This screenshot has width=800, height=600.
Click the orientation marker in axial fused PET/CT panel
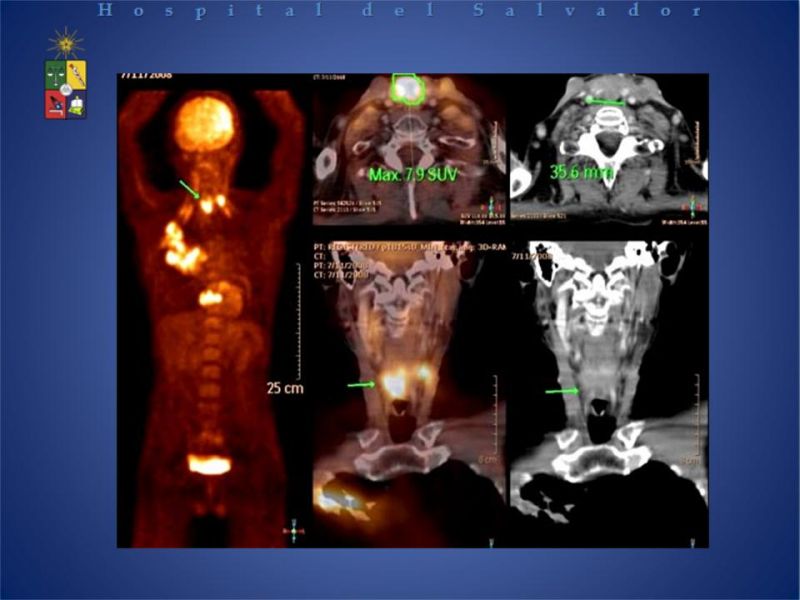[491, 206]
